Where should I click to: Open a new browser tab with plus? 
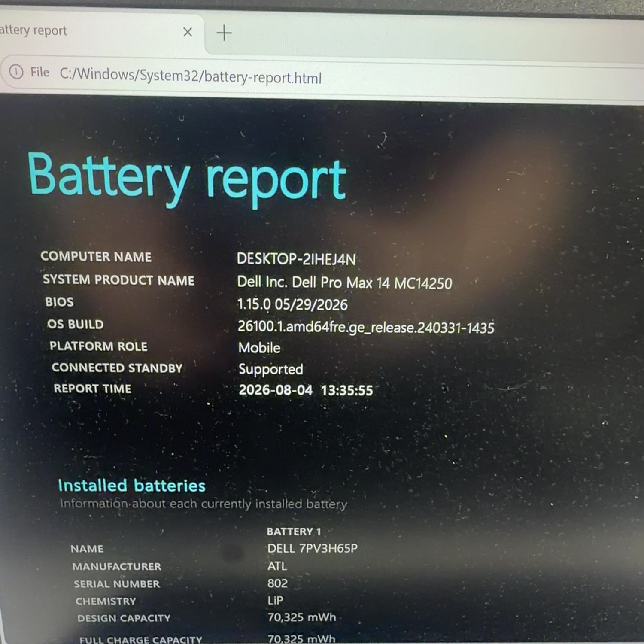click(224, 33)
